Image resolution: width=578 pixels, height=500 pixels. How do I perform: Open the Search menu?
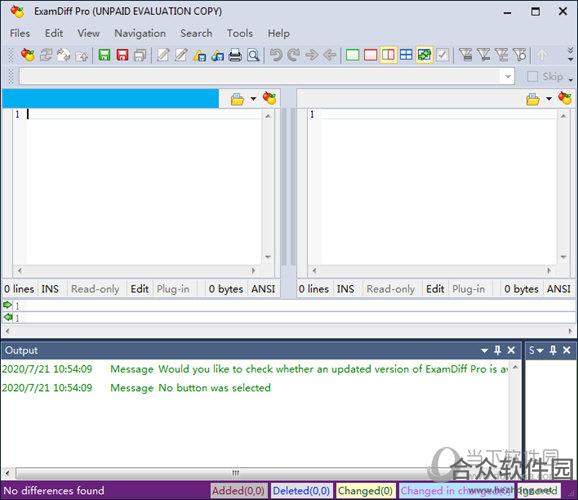coord(196,33)
